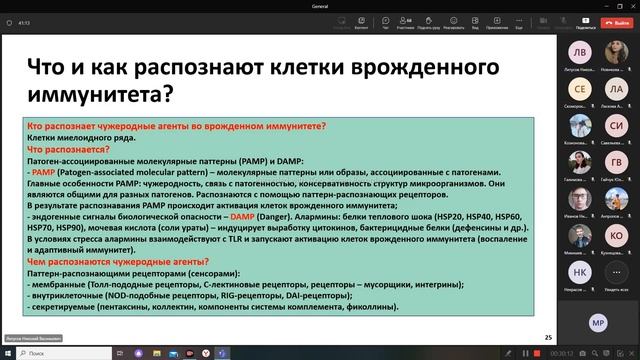Show the Participants list
The height and width of the screenshot is (360, 640).
pyautogui.click(x=405, y=23)
